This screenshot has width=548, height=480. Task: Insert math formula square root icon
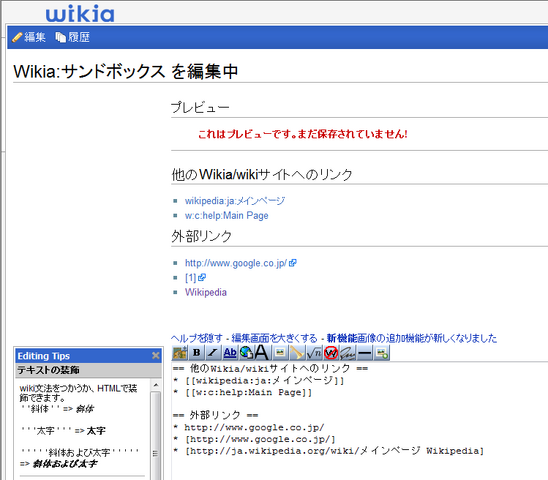point(313,353)
